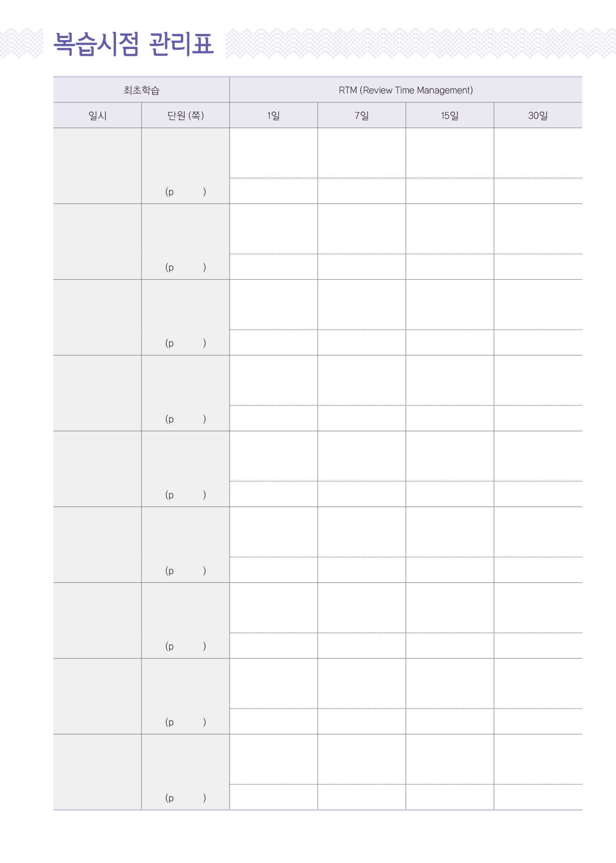Click the last row's upper 15일 cell
This screenshot has height=863, width=616.
tap(449, 759)
